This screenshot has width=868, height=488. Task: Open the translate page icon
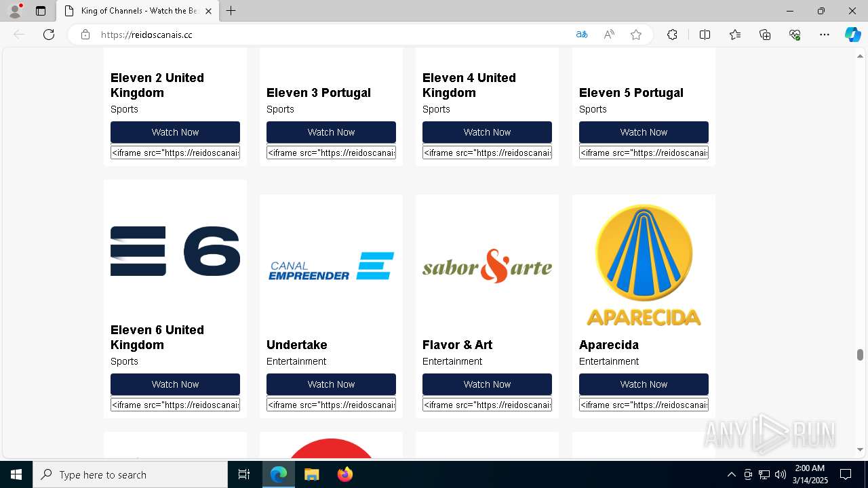[x=582, y=35]
